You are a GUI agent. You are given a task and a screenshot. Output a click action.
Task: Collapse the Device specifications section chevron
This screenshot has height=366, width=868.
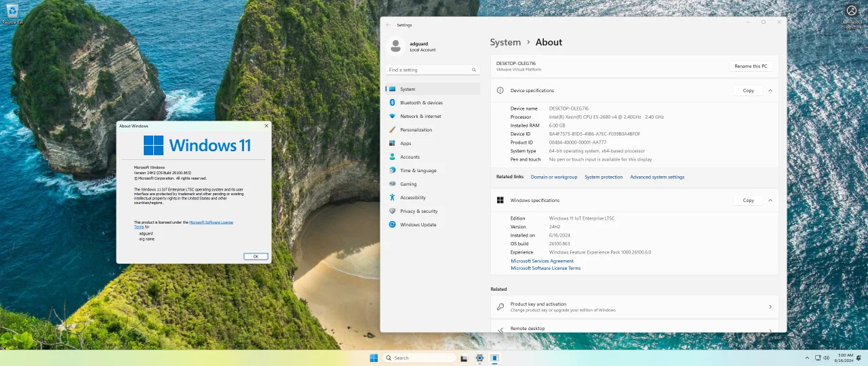click(770, 90)
